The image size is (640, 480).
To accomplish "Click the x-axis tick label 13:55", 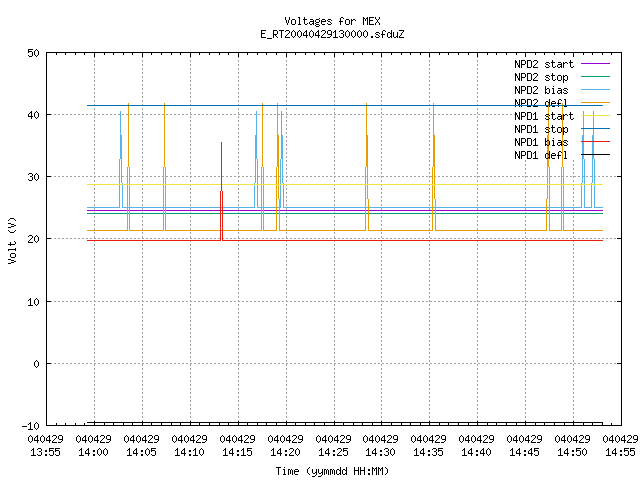I will point(45,453).
